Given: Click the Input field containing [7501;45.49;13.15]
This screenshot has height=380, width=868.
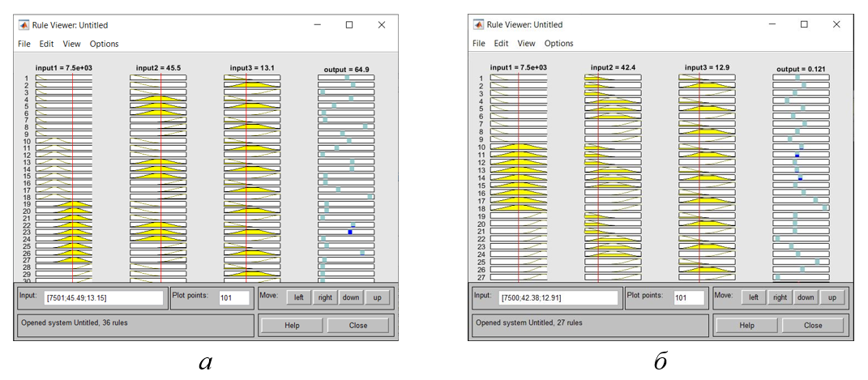Looking at the screenshot, I should tap(104, 298).
